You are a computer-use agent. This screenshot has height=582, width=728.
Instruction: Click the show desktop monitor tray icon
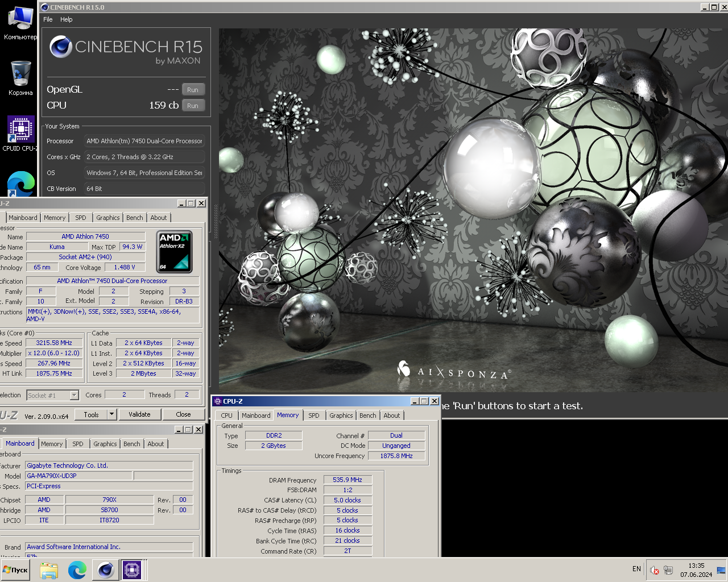point(721,570)
